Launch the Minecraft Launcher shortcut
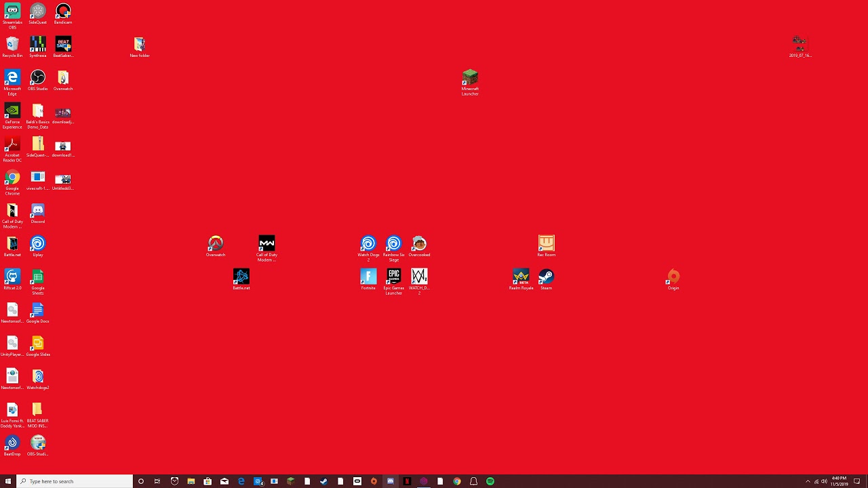The width and height of the screenshot is (868, 488). coord(470,83)
